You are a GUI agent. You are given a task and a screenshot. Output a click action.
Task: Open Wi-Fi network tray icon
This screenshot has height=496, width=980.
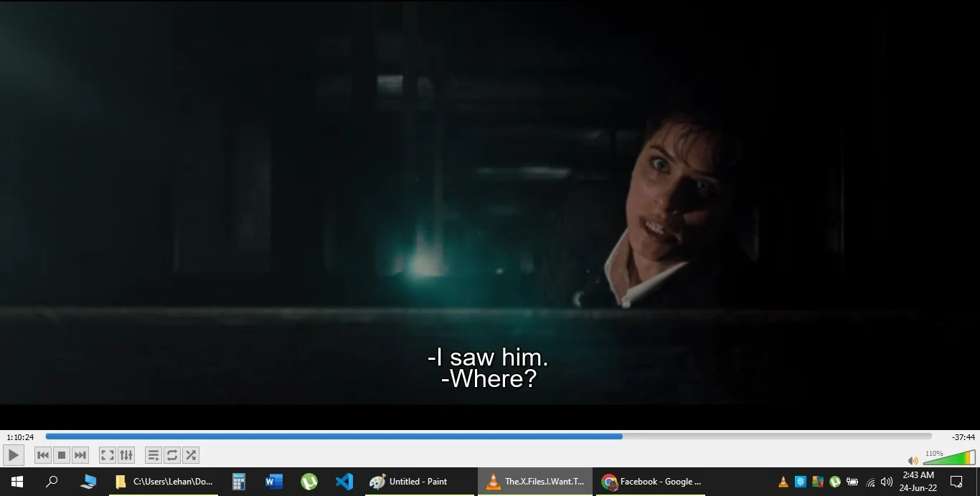click(x=870, y=482)
